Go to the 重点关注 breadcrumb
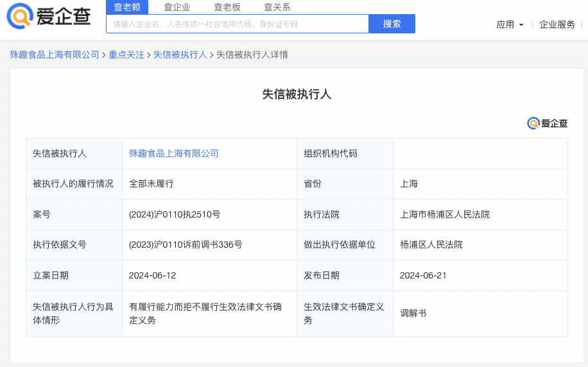The width and height of the screenshot is (588, 367). pos(126,55)
